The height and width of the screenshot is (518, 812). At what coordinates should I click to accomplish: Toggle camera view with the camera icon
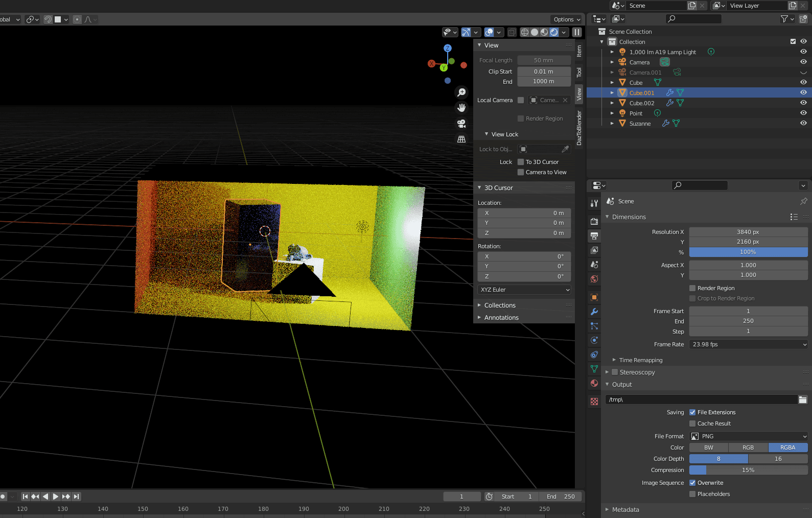[x=461, y=124]
